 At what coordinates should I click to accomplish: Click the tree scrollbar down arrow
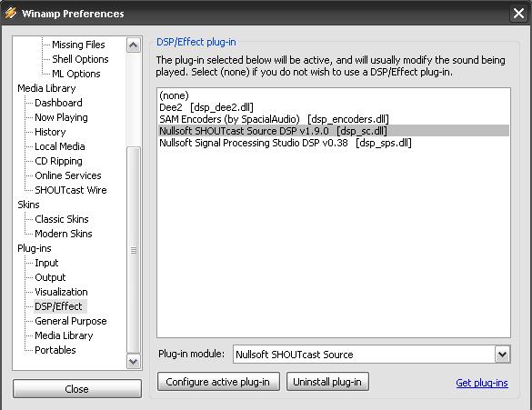coord(134,361)
